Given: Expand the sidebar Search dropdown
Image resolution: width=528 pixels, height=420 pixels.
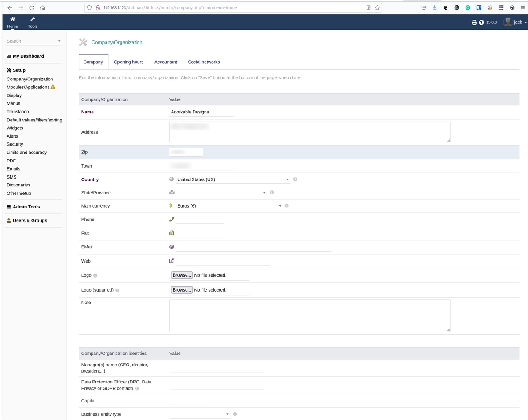Looking at the screenshot, I should point(59,40).
